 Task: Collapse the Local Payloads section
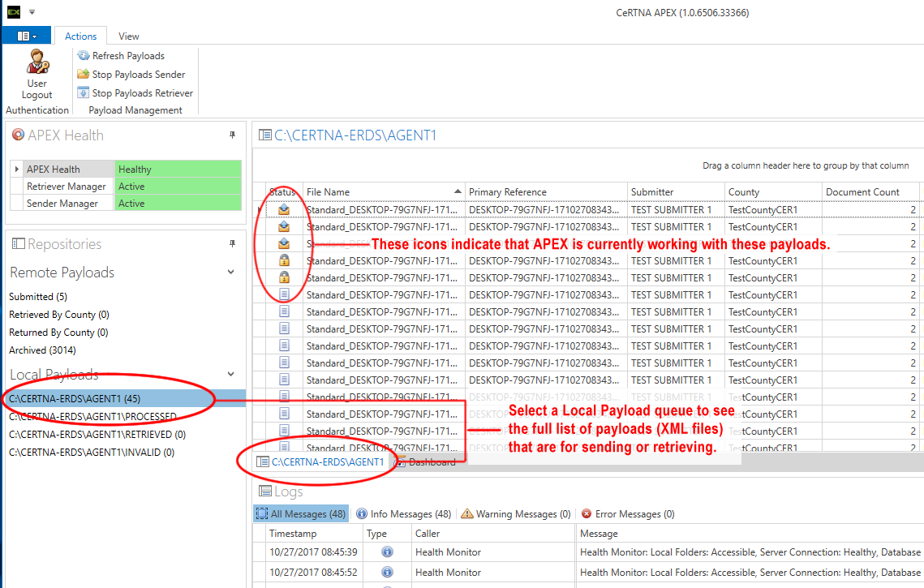[231, 375]
